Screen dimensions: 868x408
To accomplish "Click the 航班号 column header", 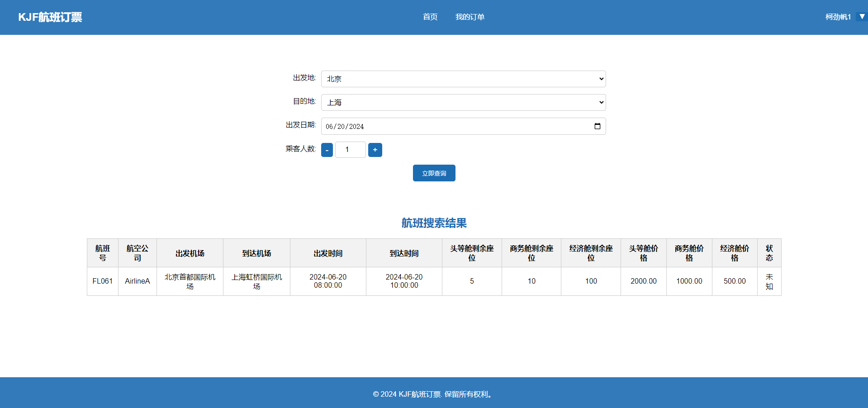I will click(x=103, y=253).
